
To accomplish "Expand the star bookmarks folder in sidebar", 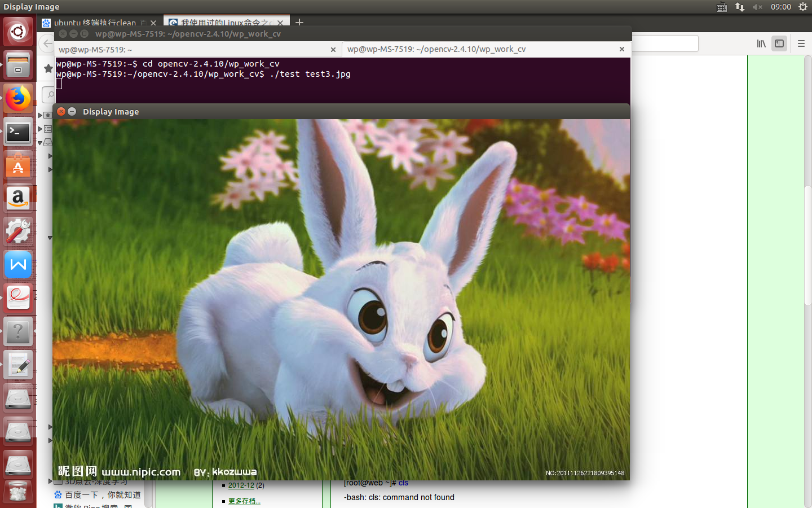I will click(41, 115).
